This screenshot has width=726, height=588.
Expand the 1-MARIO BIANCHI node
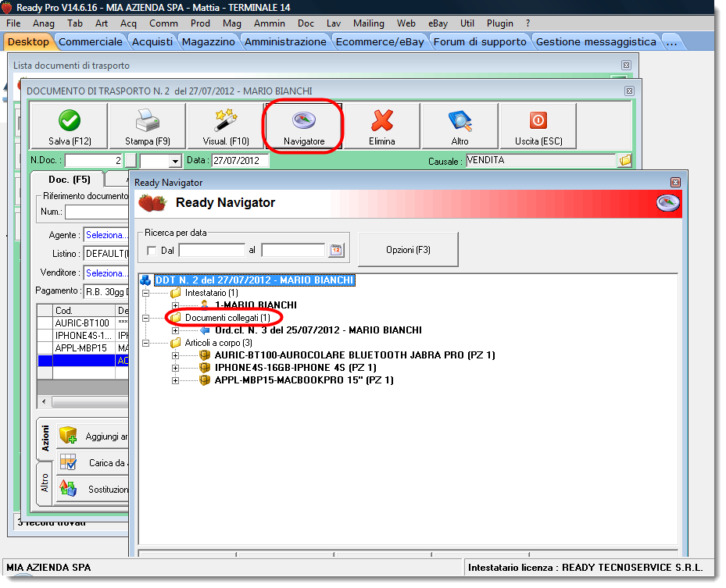pyautogui.click(x=175, y=305)
